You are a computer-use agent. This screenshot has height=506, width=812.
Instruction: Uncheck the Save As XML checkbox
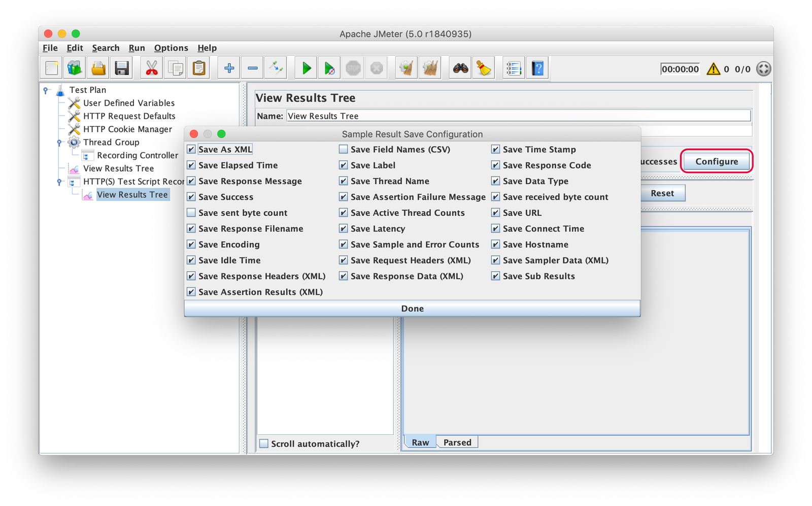(191, 149)
